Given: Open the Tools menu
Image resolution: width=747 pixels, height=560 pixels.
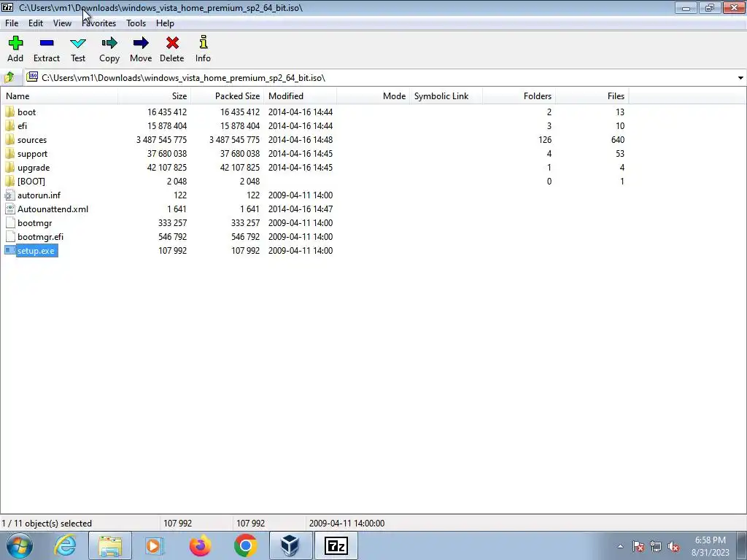Looking at the screenshot, I should 136,23.
